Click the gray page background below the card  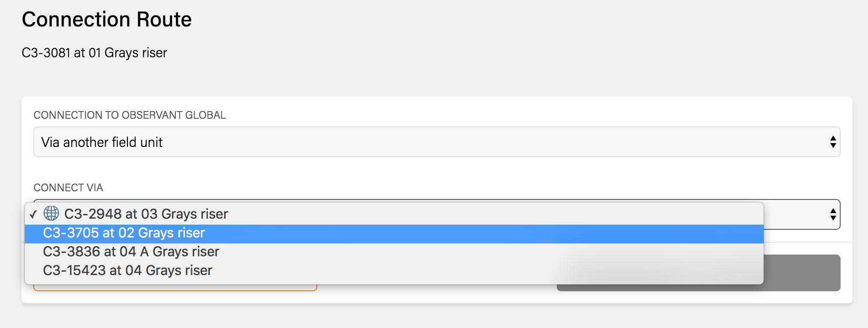tap(428, 317)
